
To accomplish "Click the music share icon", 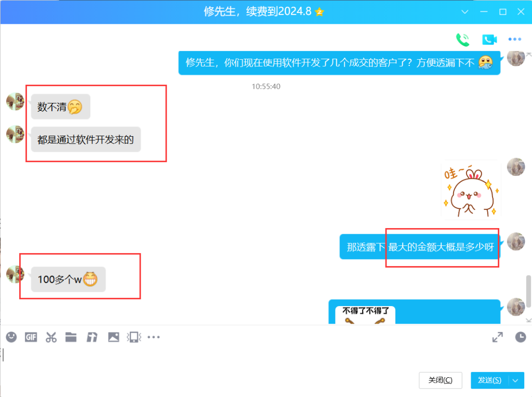I will pyautogui.click(x=92, y=337).
